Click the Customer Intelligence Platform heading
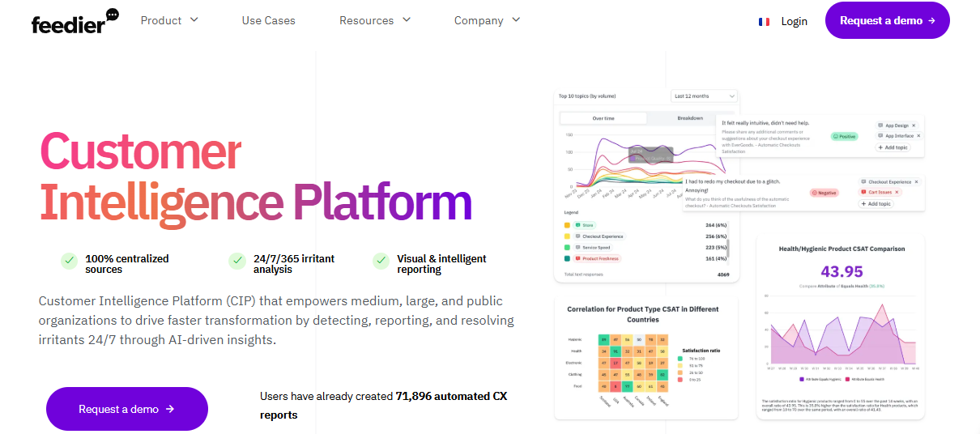The width and height of the screenshot is (980, 434). click(255, 177)
